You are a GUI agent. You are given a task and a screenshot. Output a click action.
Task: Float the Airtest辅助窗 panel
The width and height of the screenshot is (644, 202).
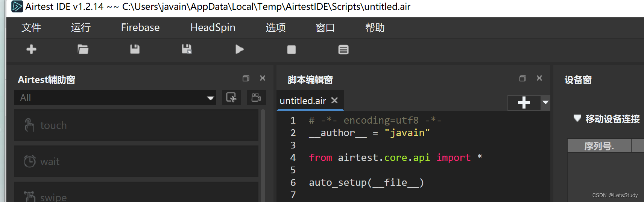point(246,78)
